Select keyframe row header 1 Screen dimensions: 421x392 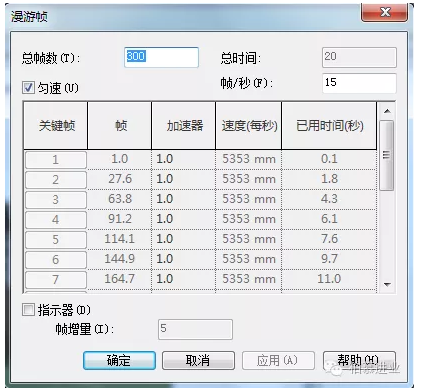click(56, 160)
